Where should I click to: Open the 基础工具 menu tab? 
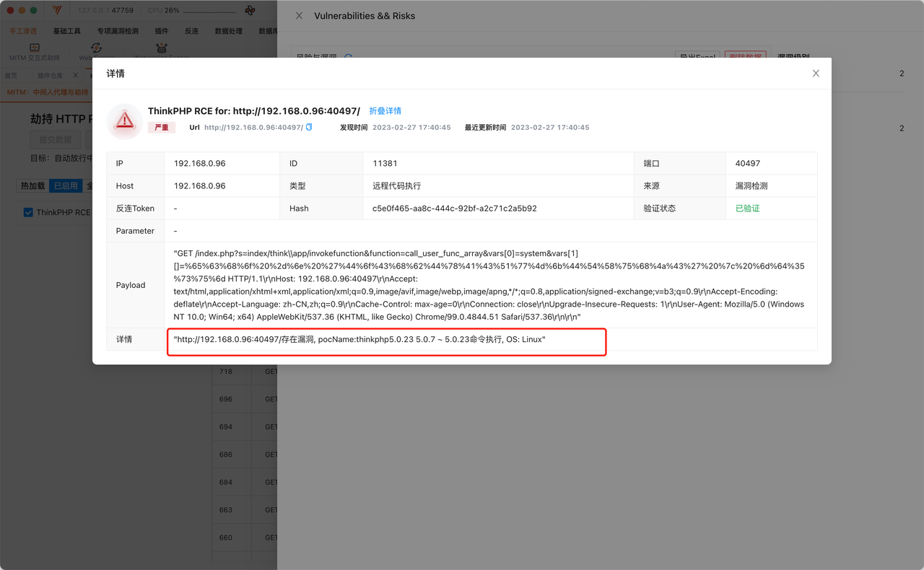pyautogui.click(x=67, y=31)
